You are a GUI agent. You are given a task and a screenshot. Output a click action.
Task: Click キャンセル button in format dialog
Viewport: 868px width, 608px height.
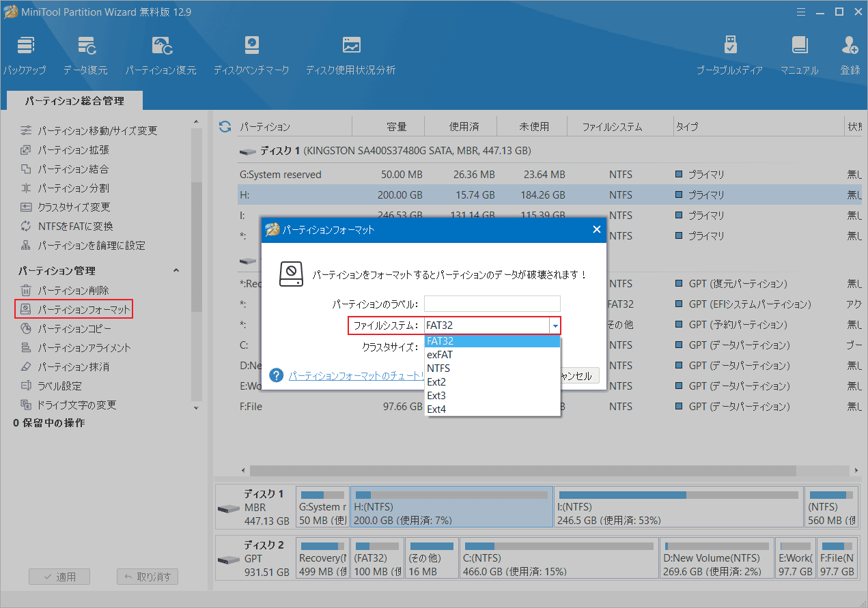point(579,376)
